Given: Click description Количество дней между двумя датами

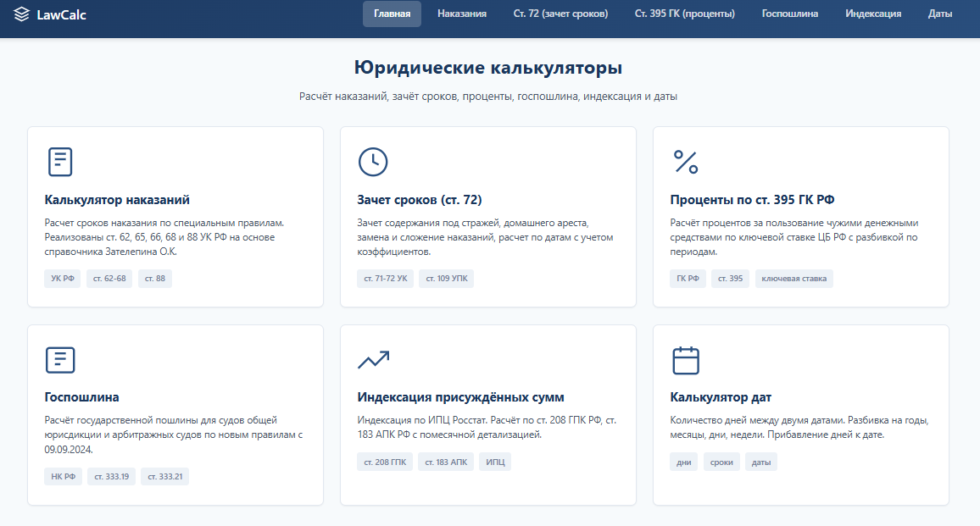Looking at the screenshot, I should (x=799, y=427).
